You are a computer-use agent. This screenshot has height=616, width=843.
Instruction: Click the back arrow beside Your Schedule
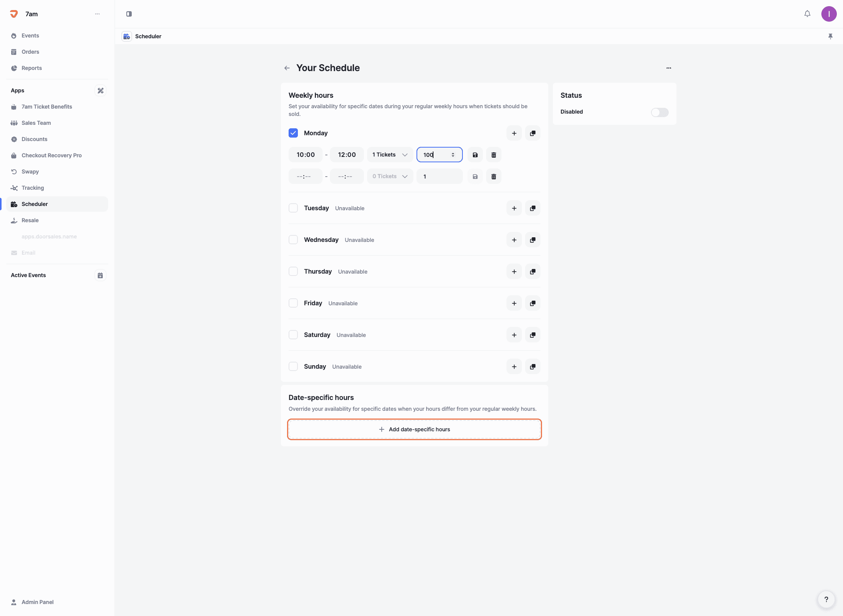tap(287, 68)
